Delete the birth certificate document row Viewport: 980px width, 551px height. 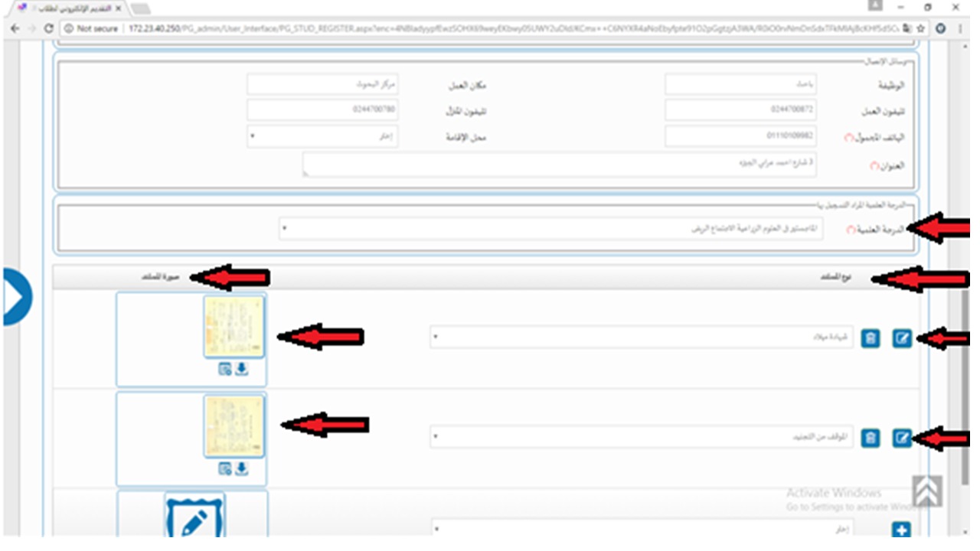[x=870, y=338]
